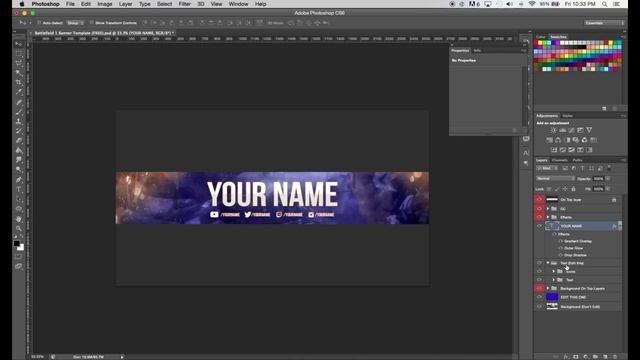Switch to the Info tab
The image size is (640, 360).
pos(477,51)
